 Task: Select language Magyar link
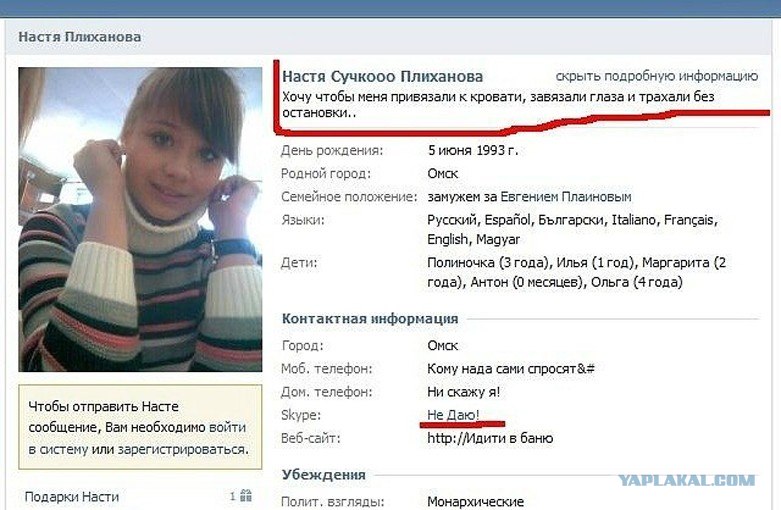(498, 240)
